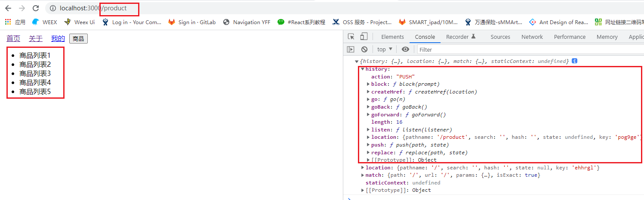Image resolution: width=644 pixels, height=200 pixels.
Task: Toggle the device toolbar icon in DevTools
Action: [x=364, y=37]
